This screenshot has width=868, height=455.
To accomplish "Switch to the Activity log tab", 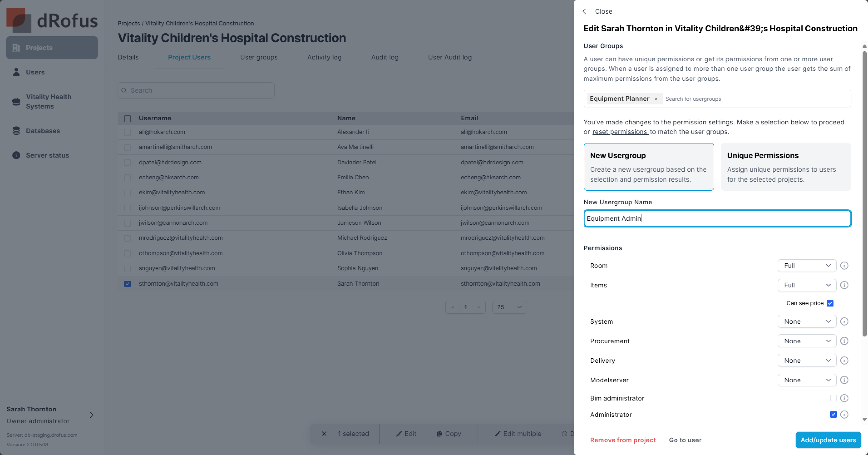I will point(324,57).
